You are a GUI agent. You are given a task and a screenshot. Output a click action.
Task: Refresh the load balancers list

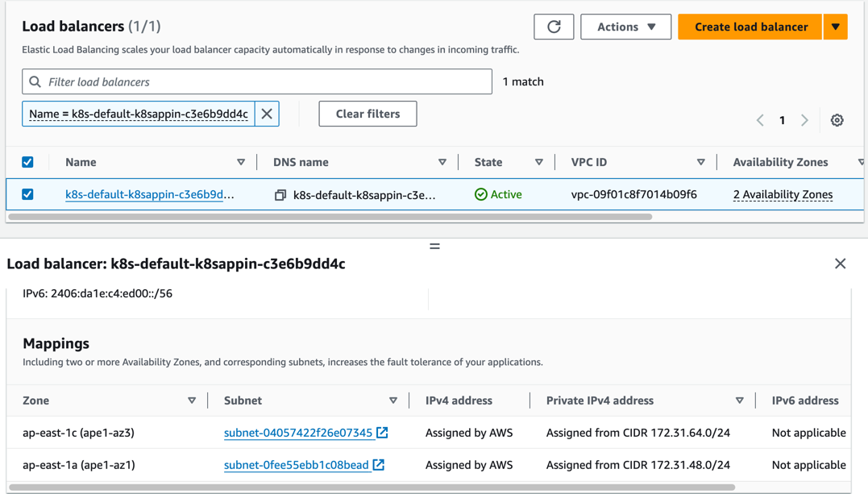tap(554, 27)
